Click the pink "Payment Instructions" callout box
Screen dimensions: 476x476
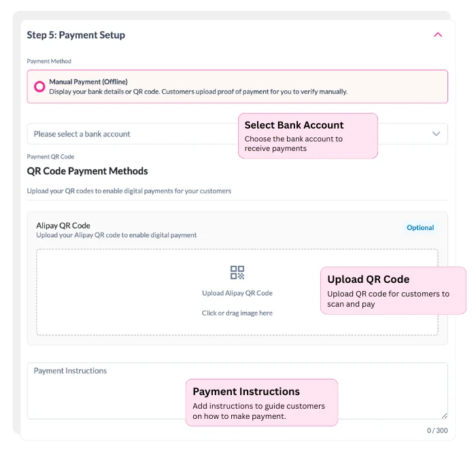click(262, 403)
